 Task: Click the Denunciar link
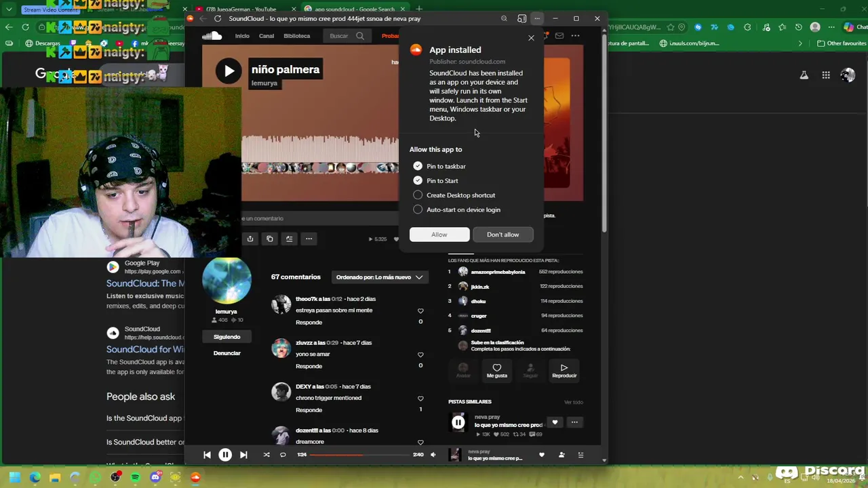(x=226, y=353)
